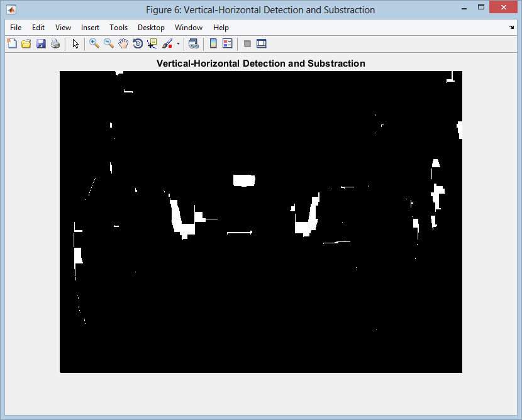Select the Edit Plot arrow tool

point(75,43)
